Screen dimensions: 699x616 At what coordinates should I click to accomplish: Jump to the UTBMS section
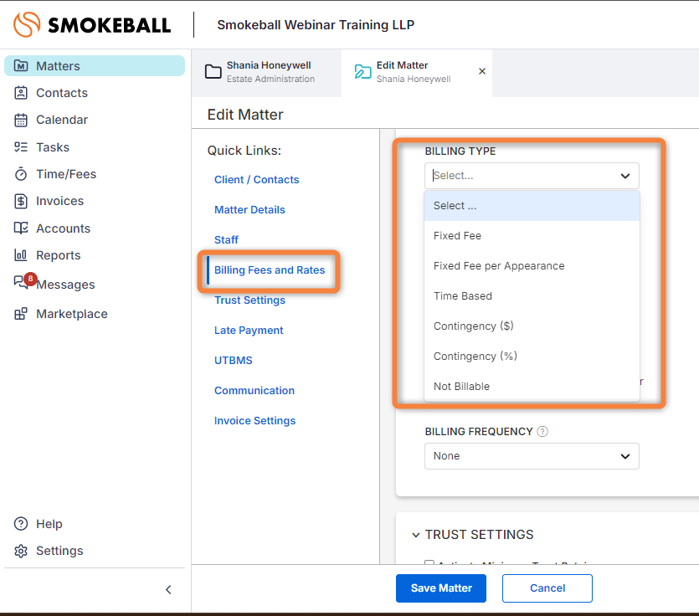point(234,360)
